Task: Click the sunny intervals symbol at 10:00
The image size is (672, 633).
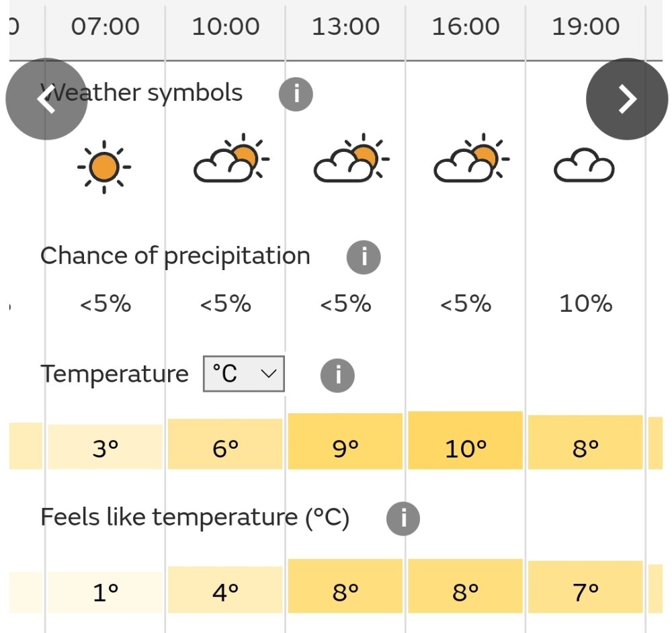Action: click(232, 158)
